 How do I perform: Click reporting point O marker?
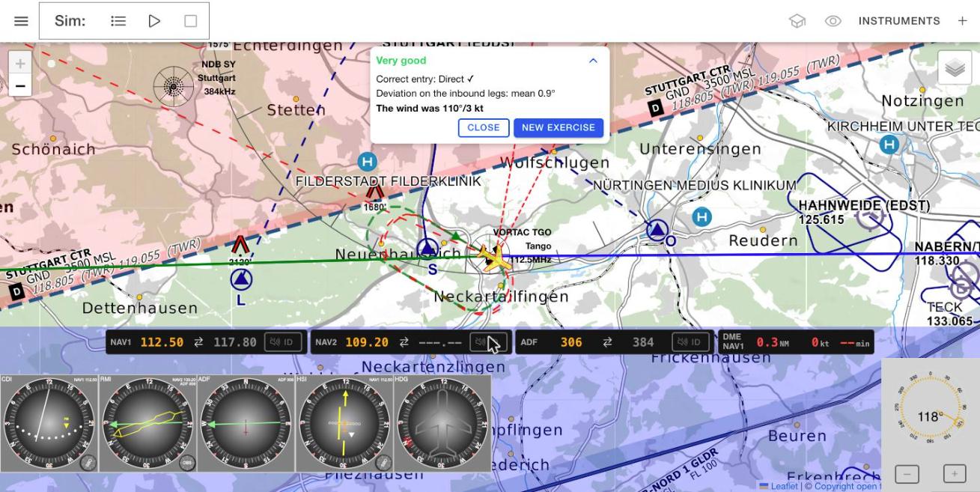pos(657,230)
